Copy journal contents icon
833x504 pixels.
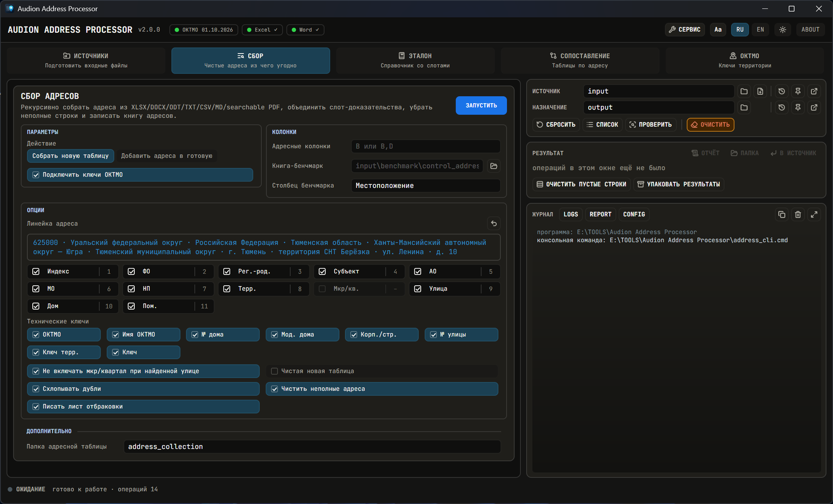[781, 214]
